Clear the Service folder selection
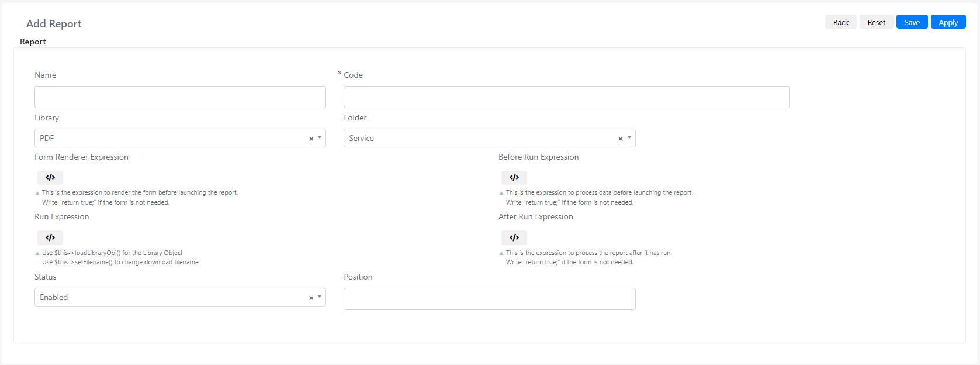The width and height of the screenshot is (980, 365). click(x=621, y=139)
